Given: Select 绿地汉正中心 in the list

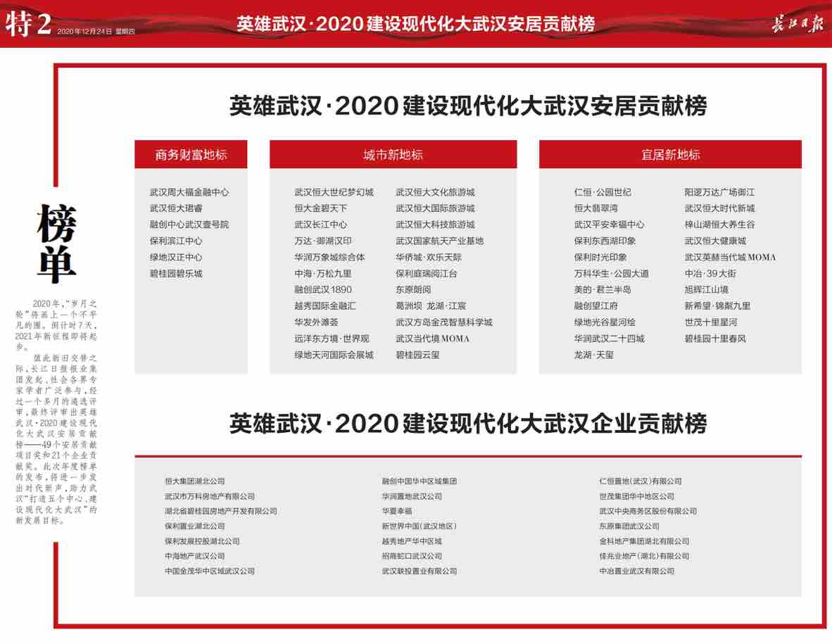Looking at the screenshot, I should 175,258.
